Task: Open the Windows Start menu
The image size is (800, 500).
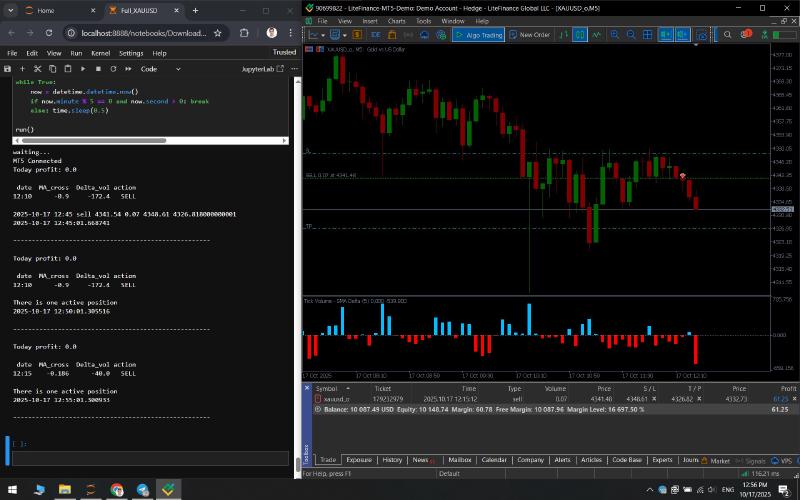Action: (x=12, y=490)
